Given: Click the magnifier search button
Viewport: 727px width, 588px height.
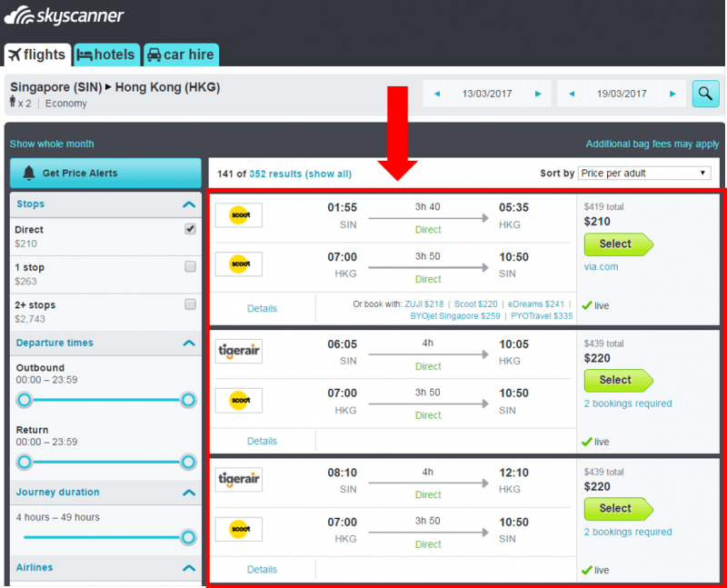Looking at the screenshot, I should coord(705,94).
